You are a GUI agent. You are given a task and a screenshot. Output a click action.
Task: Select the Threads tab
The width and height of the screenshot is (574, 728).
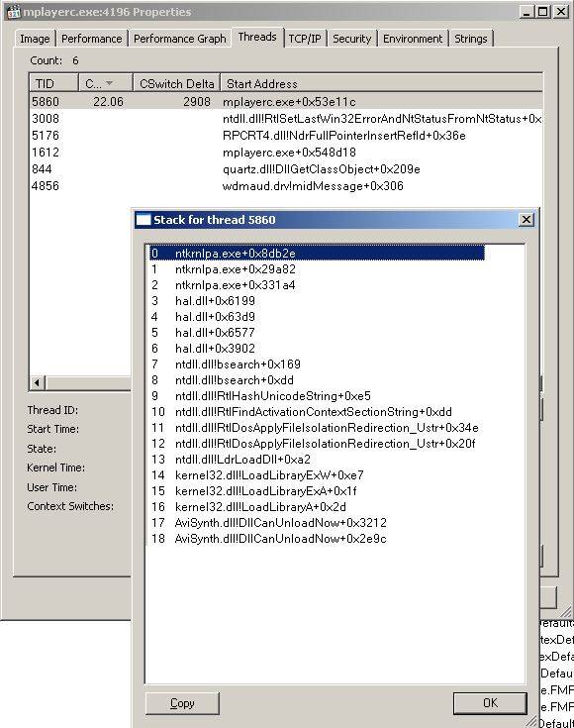(x=257, y=37)
